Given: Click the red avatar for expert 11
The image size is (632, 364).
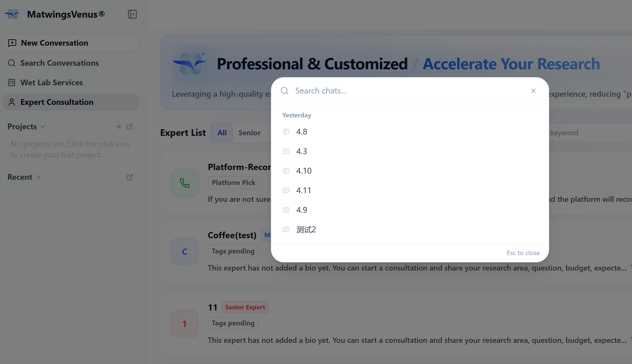Looking at the screenshot, I should pyautogui.click(x=185, y=324).
